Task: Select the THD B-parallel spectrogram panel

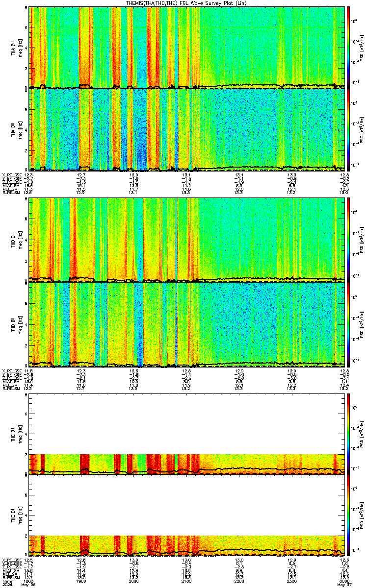Action: click(187, 324)
